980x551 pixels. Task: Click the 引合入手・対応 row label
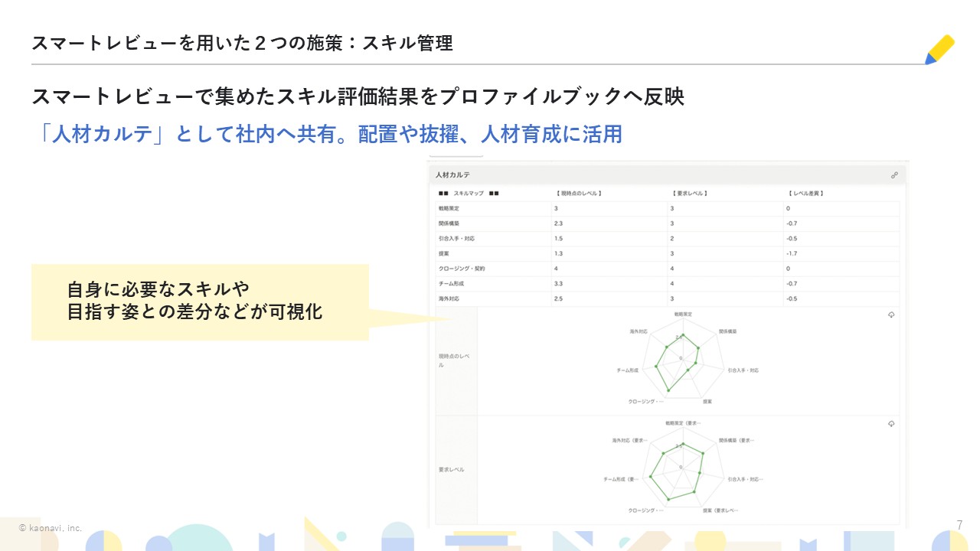click(457, 239)
